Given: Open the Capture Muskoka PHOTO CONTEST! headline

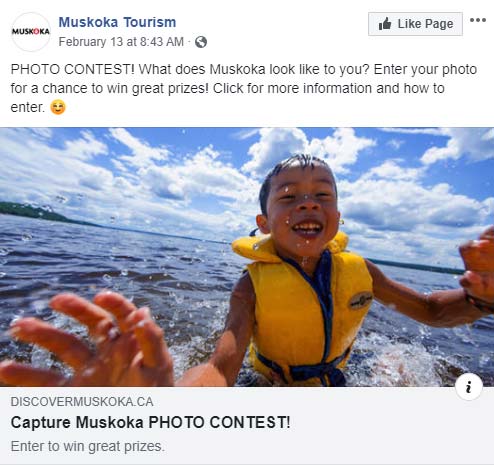Looking at the screenshot, I should (150, 422).
